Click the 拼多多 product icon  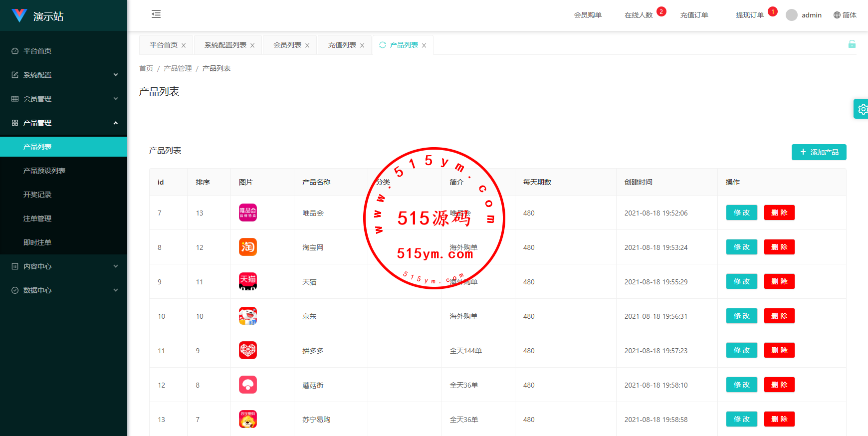tap(248, 350)
